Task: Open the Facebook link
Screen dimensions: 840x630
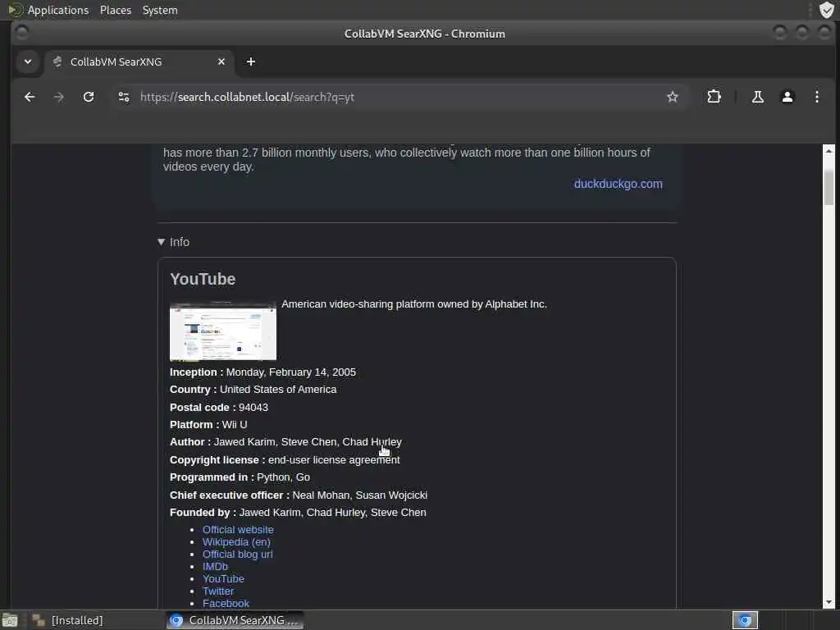Action: [226, 603]
